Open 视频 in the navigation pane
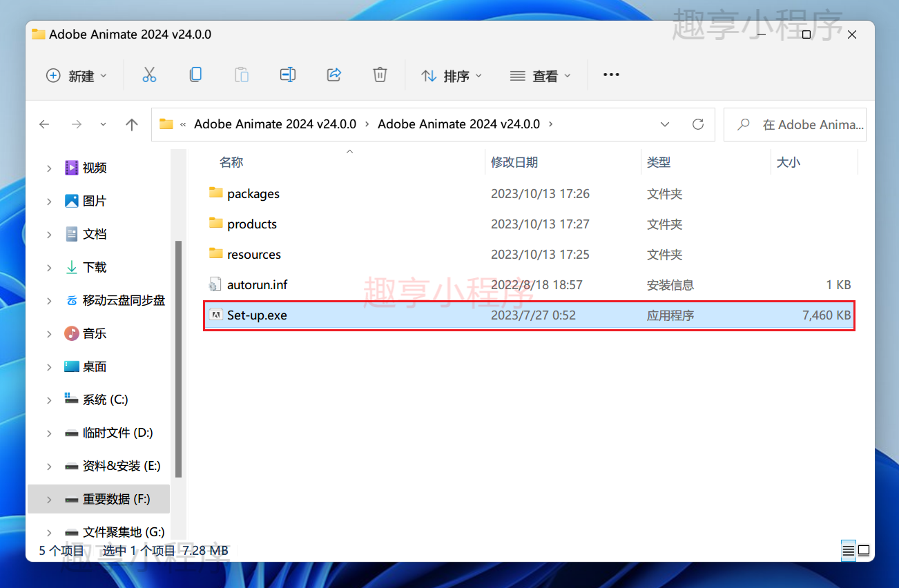The height and width of the screenshot is (588, 899). (x=95, y=168)
